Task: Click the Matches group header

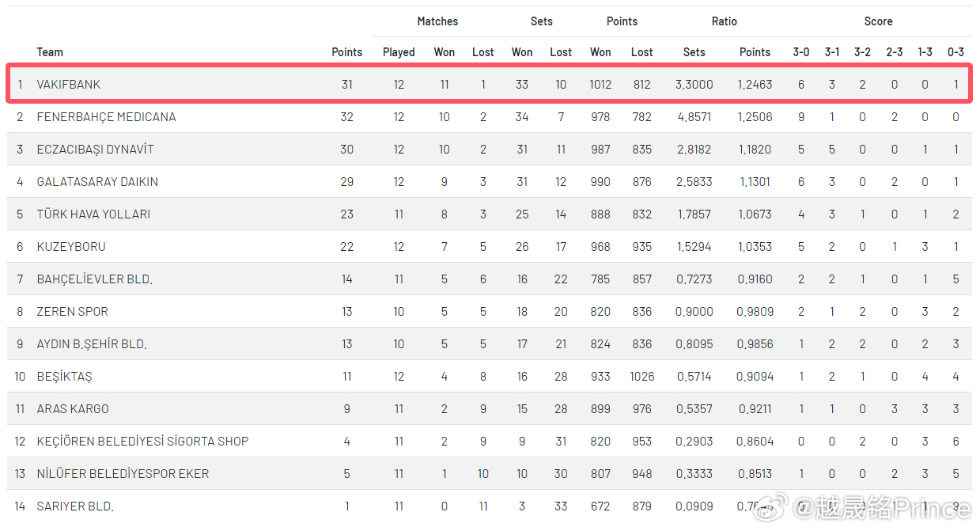Action: [437, 21]
